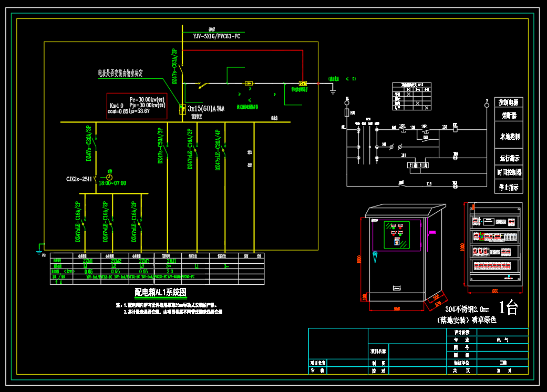The image size is (547, 392).
Task: Click the time-switch clock symbol
Action: pos(109,178)
